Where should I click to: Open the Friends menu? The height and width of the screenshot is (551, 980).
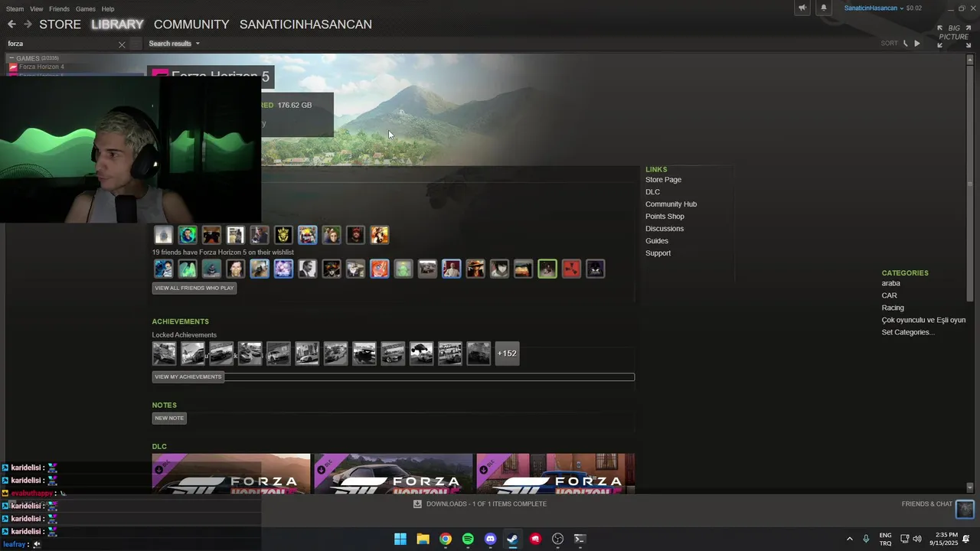click(x=59, y=9)
